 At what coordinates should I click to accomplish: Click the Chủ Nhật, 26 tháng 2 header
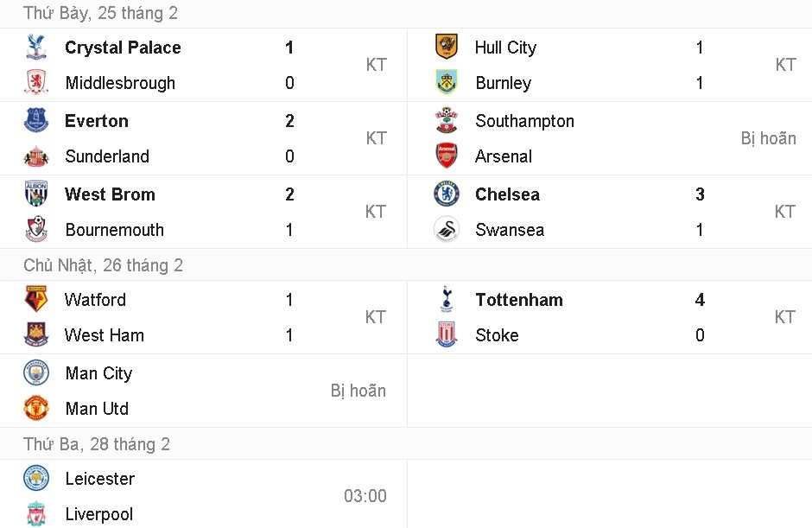pos(104,265)
